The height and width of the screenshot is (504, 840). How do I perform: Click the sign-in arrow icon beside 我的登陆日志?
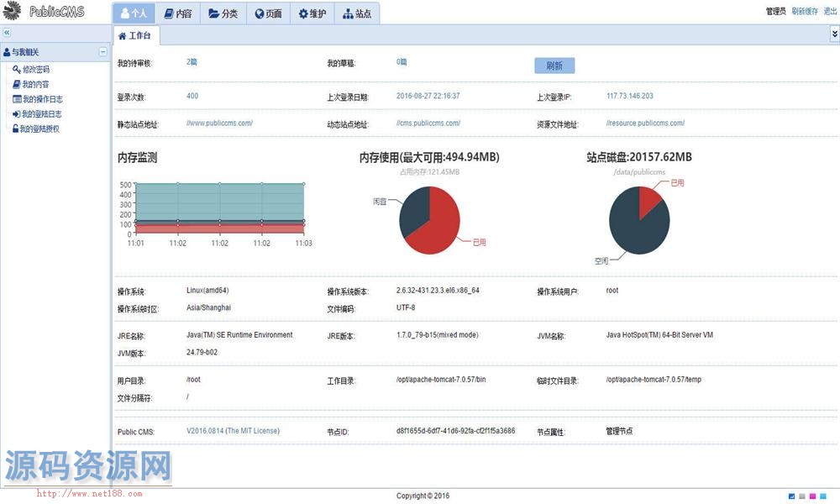click(16, 114)
